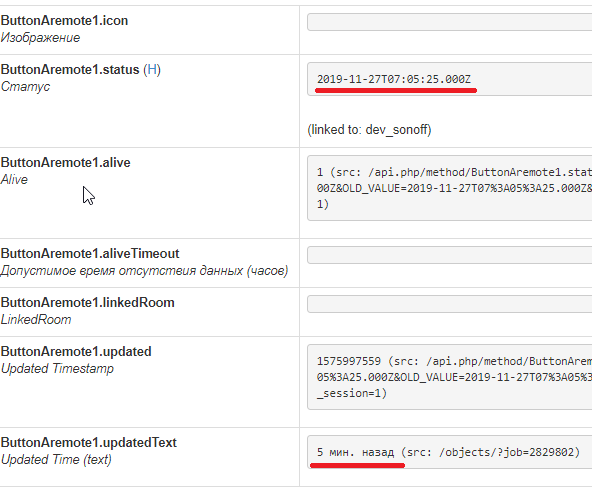Viewport: 592px width, 489px height.
Task: Click the Допустимое время отсутствия данных description
Action: pos(144,271)
